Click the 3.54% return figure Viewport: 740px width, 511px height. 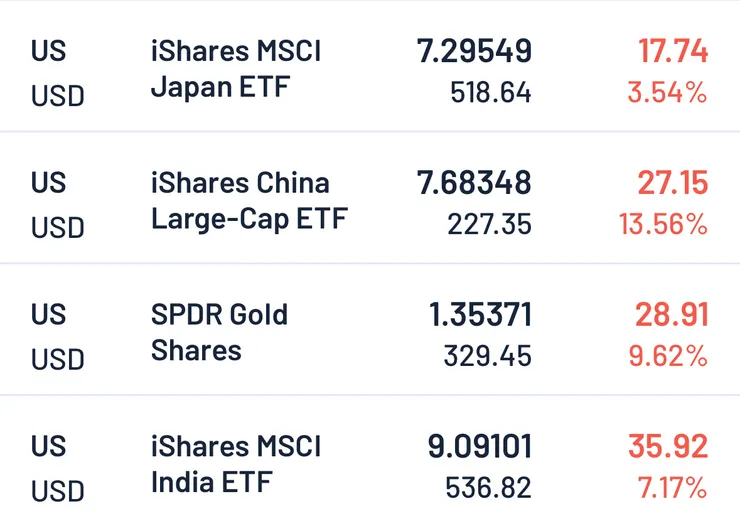[x=667, y=94]
